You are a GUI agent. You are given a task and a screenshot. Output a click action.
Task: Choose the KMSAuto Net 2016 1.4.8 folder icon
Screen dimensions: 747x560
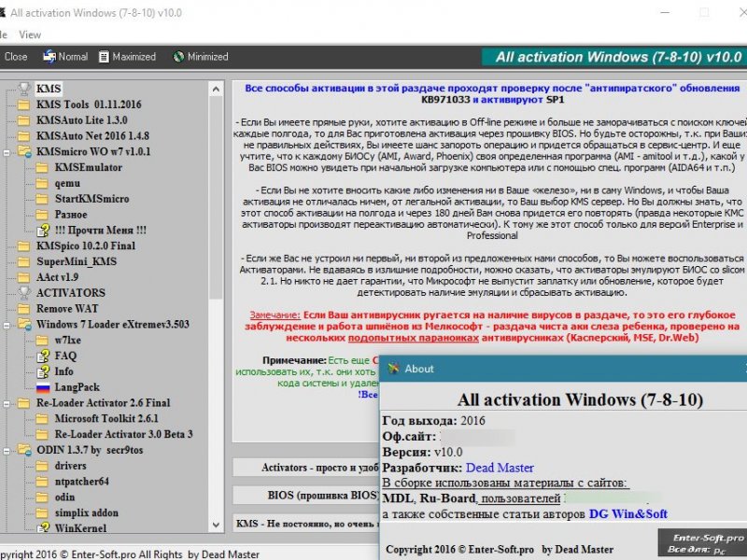click(24, 136)
